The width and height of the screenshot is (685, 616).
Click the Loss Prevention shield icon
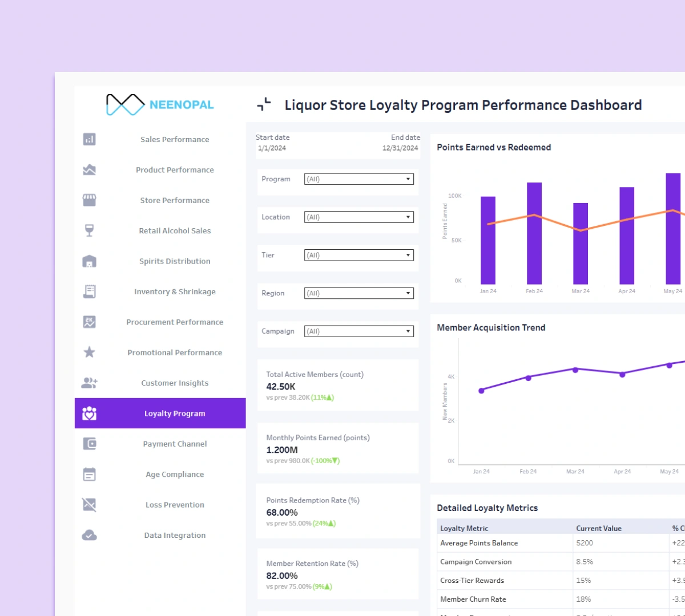click(89, 504)
